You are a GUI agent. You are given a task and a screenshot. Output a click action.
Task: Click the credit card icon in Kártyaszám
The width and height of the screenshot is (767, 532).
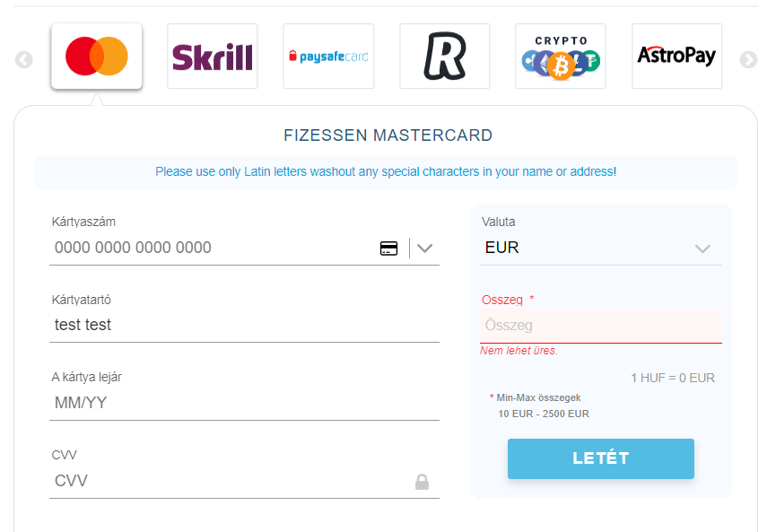(388, 249)
